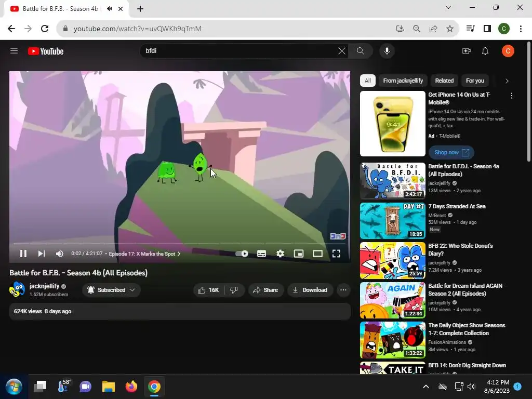Open the Windows Start button

pos(14,387)
